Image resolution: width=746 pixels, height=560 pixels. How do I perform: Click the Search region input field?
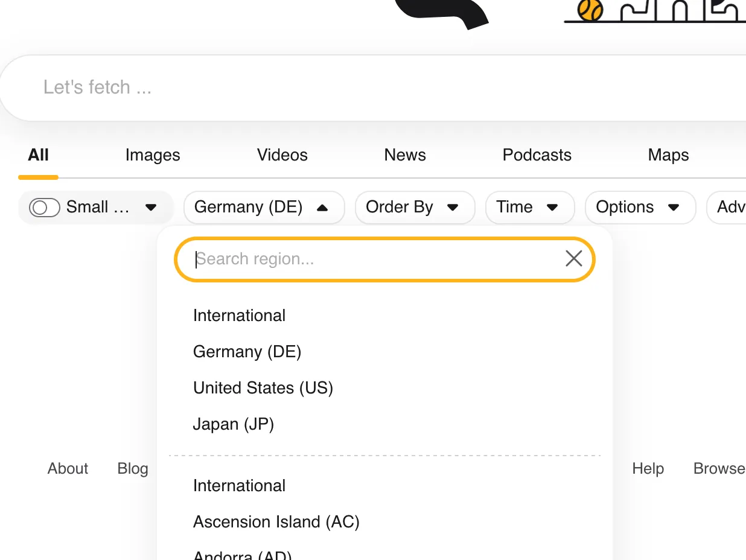(374, 259)
